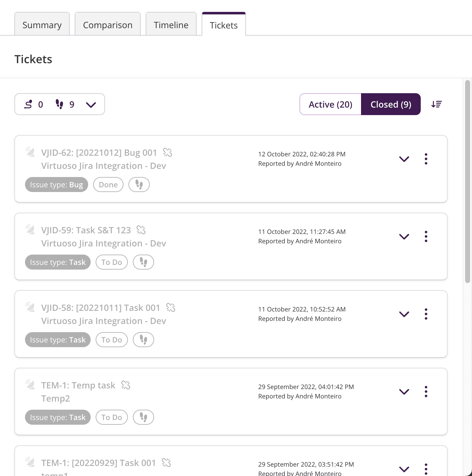Keep Closed tickets view selected
This screenshot has height=476, width=472.
tap(391, 104)
